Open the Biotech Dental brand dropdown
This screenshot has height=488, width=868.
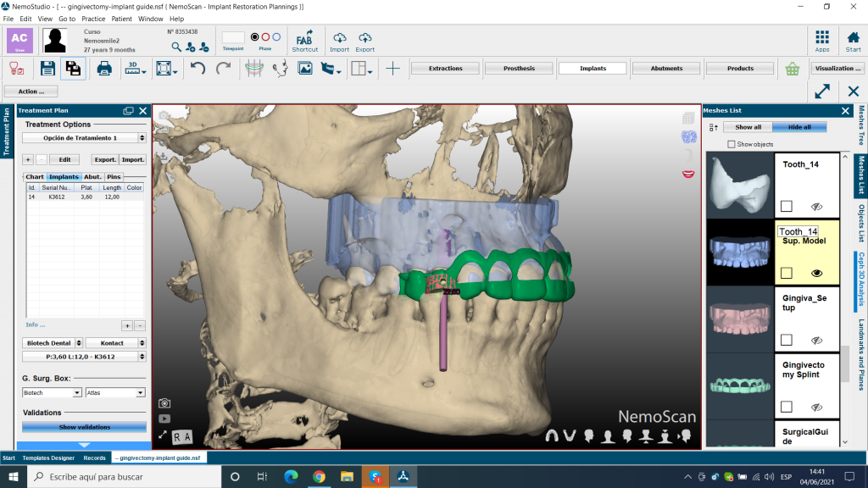pyautogui.click(x=53, y=343)
